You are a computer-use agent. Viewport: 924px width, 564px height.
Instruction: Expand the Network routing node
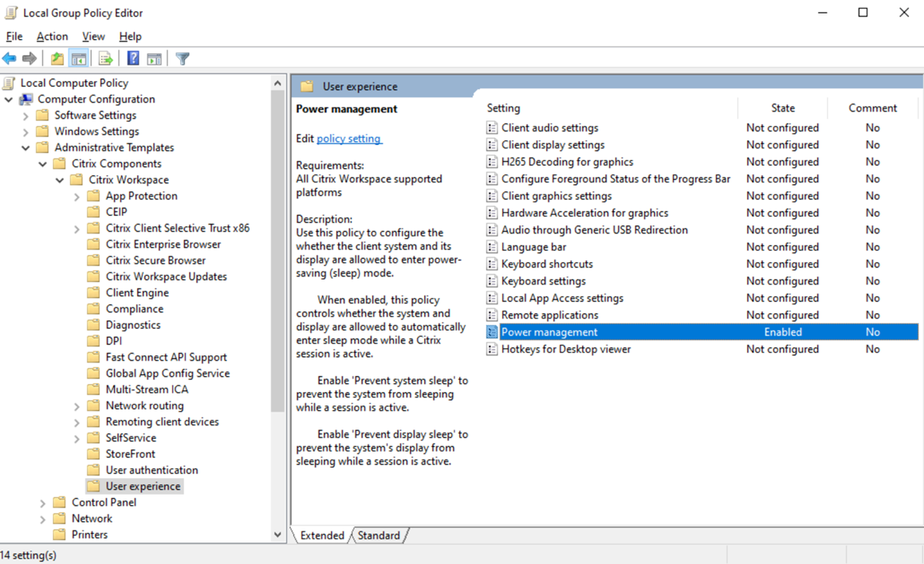[77, 406]
